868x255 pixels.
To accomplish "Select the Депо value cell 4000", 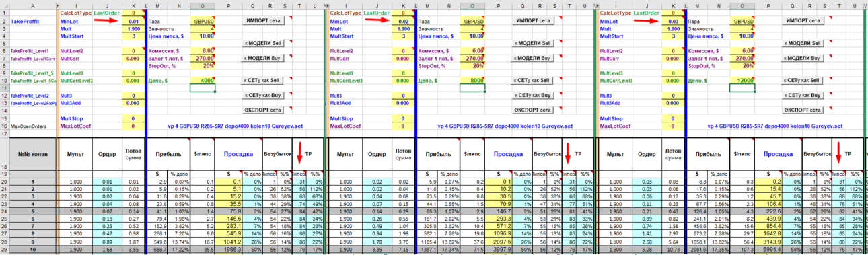I will pyautogui.click(x=203, y=81).
